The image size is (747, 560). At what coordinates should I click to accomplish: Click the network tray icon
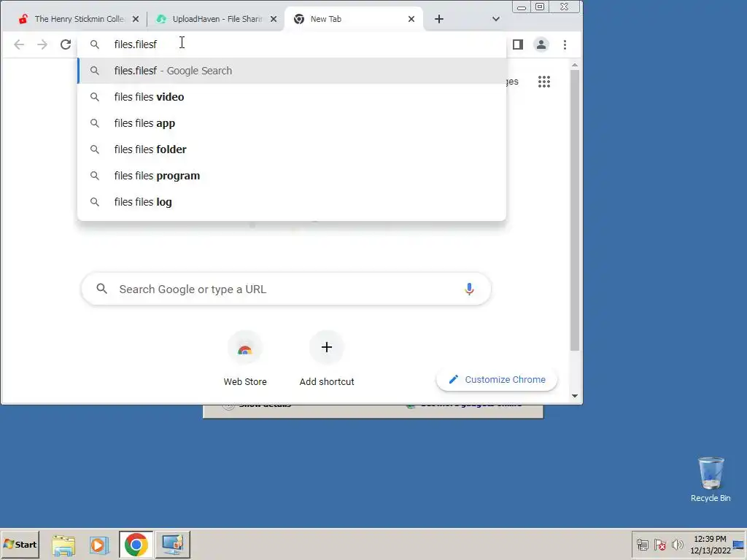coord(643,545)
